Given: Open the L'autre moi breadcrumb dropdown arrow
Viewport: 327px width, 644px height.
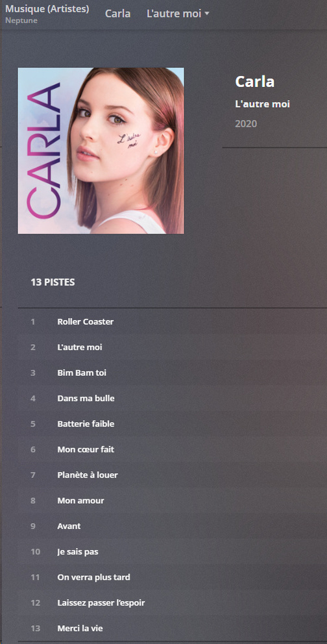Looking at the screenshot, I should 207,14.
